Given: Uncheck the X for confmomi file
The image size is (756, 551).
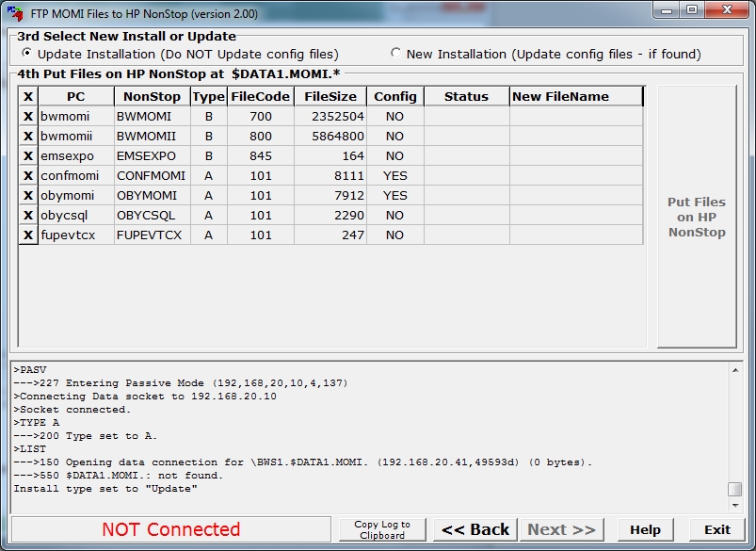Looking at the screenshot, I should [x=28, y=176].
